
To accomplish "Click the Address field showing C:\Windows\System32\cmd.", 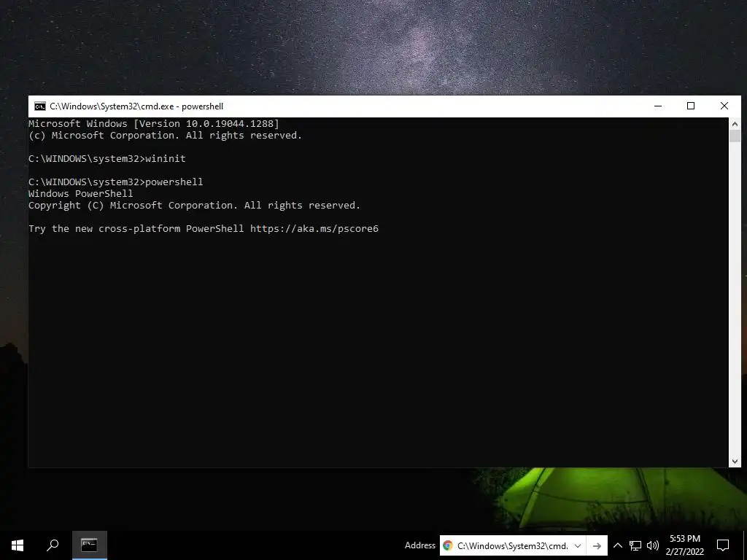I will pyautogui.click(x=513, y=545).
